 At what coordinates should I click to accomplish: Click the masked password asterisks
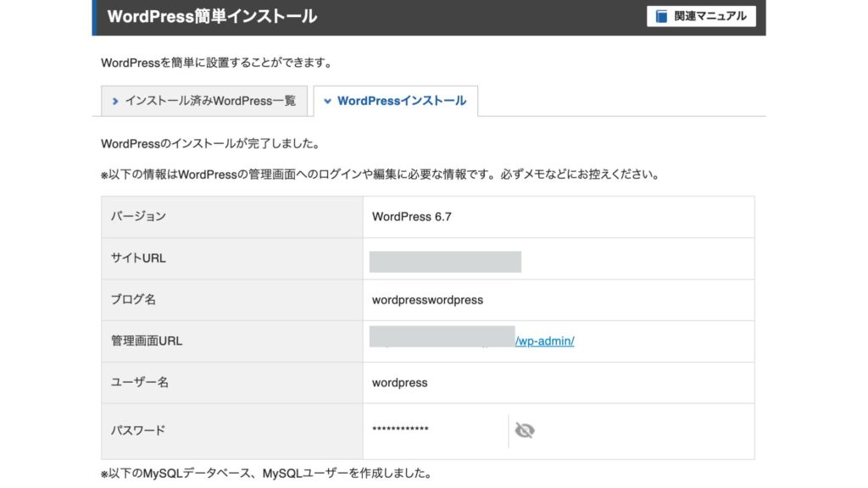[400, 430]
